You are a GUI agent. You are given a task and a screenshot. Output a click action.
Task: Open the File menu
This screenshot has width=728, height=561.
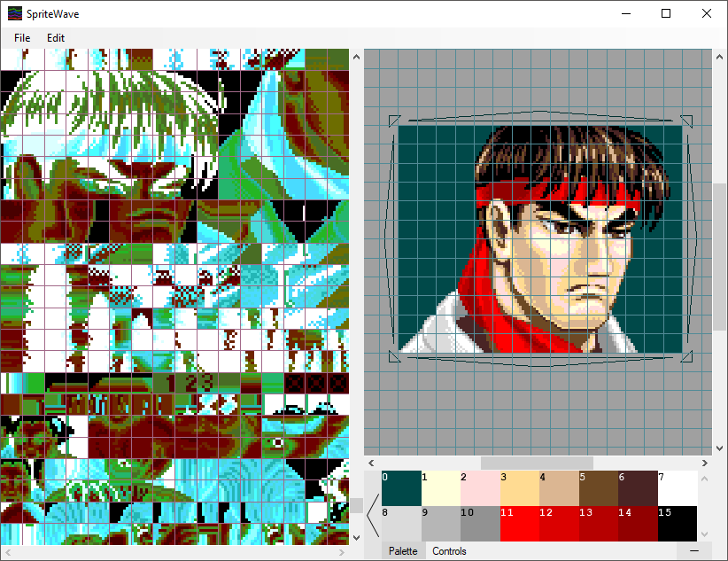pos(22,38)
